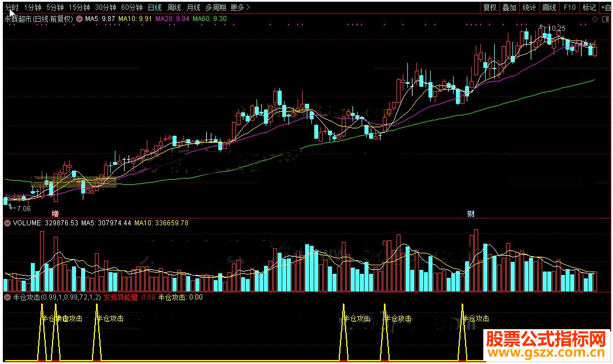The width and height of the screenshot is (613, 364).
Task: Switch to the 1分钟 period
Action: [33, 7]
